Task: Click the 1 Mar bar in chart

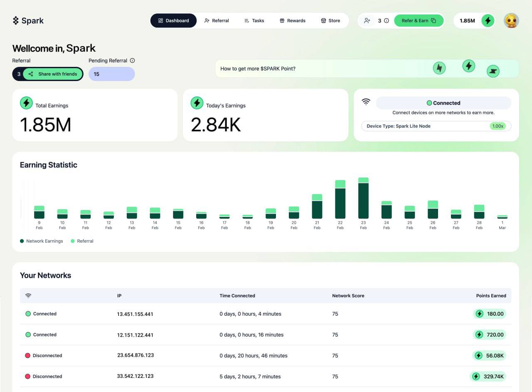Action: tap(502, 217)
